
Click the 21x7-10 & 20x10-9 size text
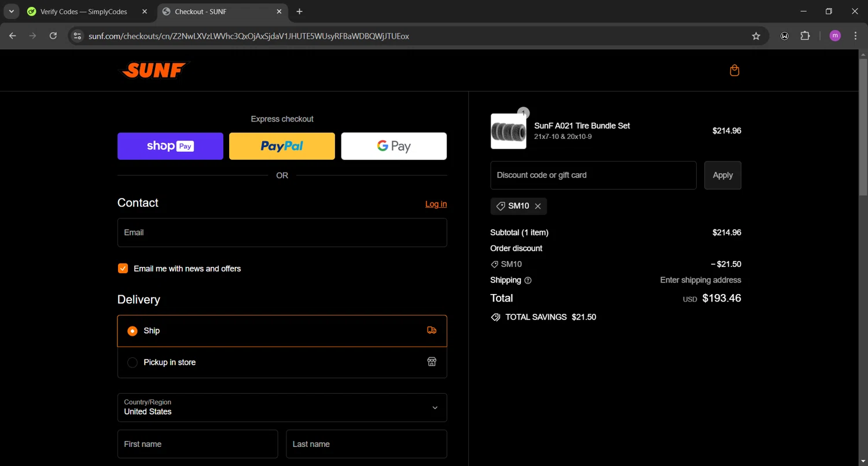563,137
